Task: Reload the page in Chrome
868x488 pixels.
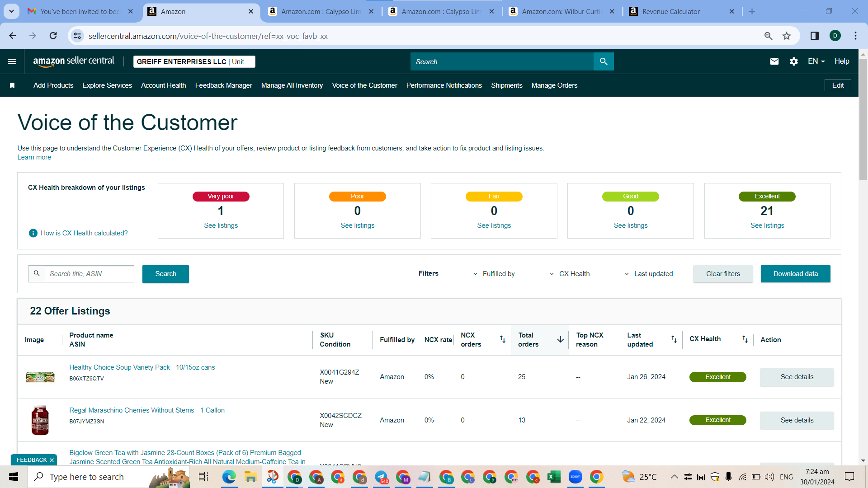Action: coord(53,36)
